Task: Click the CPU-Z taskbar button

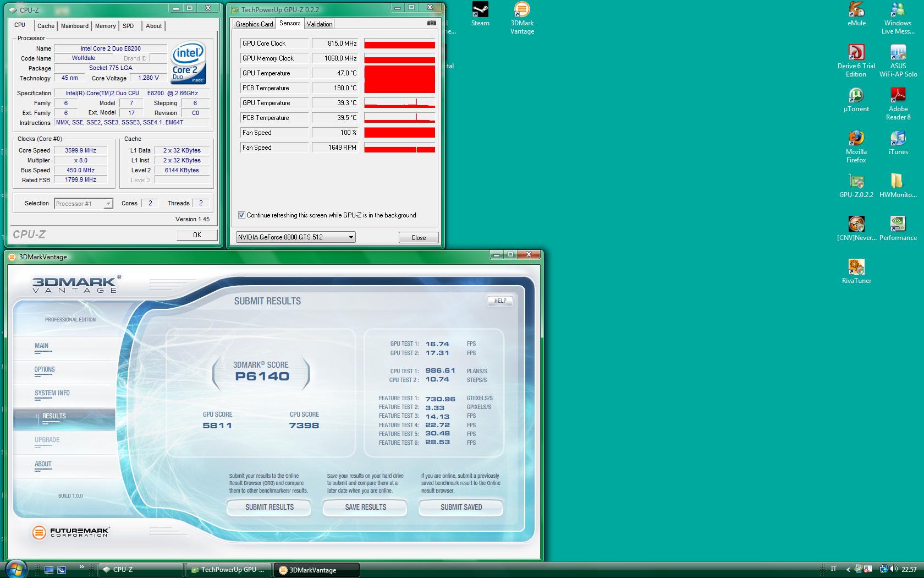Action: pos(141,570)
